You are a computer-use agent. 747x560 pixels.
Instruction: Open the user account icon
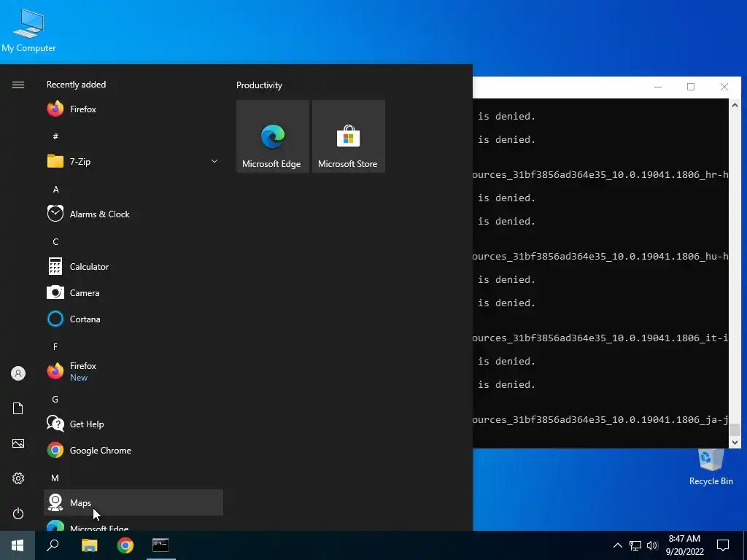pos(18,373)
